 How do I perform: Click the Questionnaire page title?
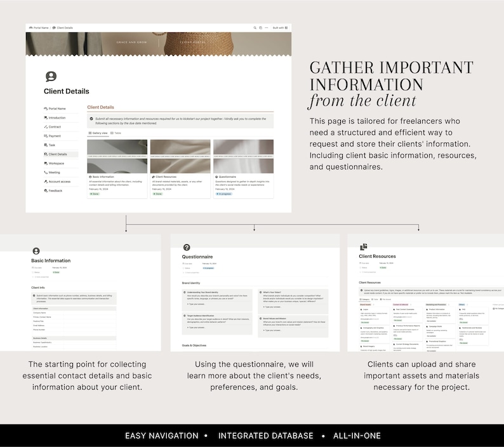[x=197, y=257]
